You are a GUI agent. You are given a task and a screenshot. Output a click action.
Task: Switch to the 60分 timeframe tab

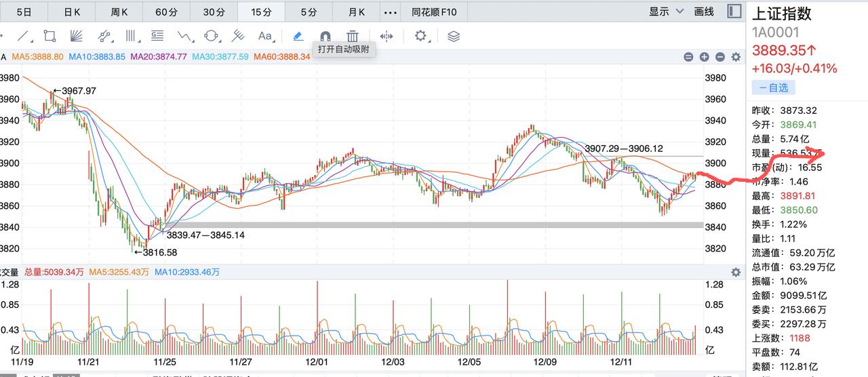[x=165, y=12]
